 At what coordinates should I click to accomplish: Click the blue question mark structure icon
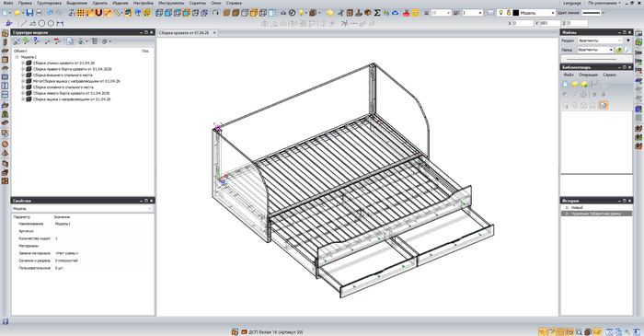click(36, 41)
